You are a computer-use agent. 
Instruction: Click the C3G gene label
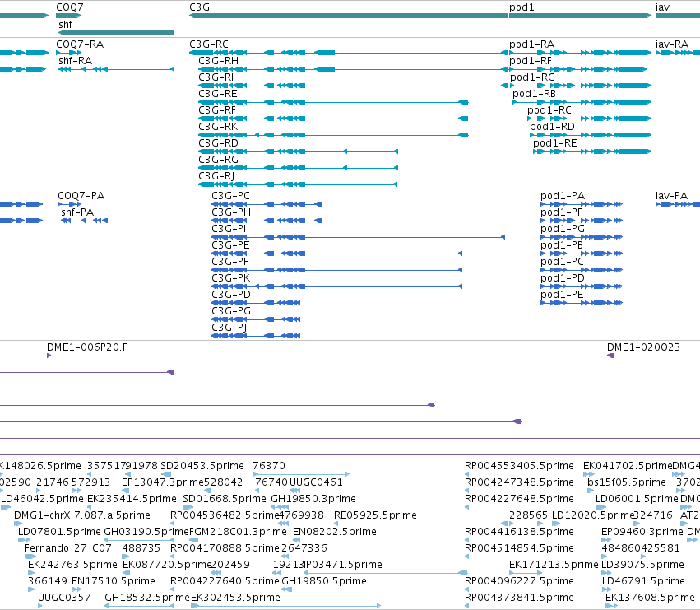(x=200, y=7)
